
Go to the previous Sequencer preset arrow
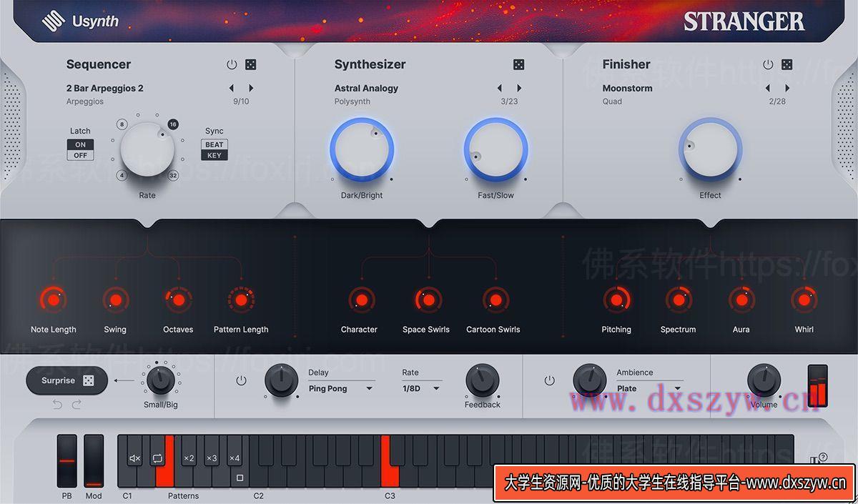click(232, 89)
